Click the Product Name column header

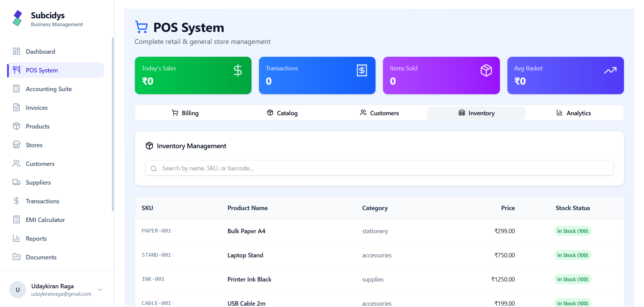[247, 208]
